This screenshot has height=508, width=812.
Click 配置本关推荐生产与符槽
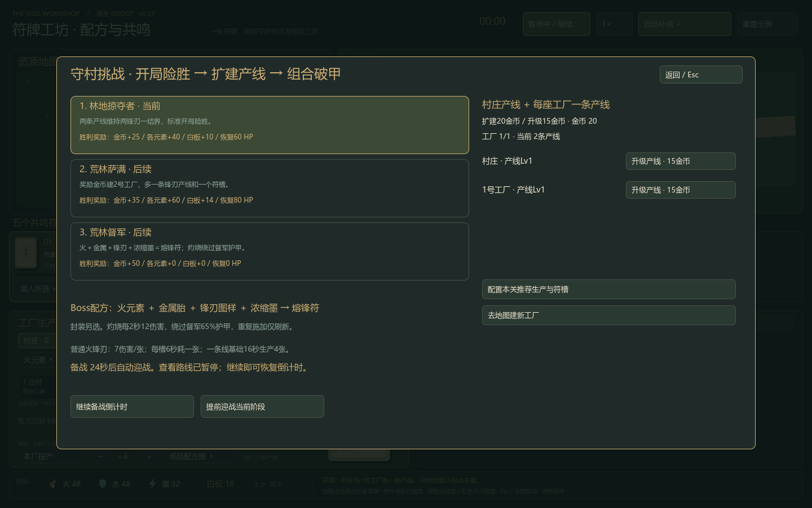click(x=608, y=289)
